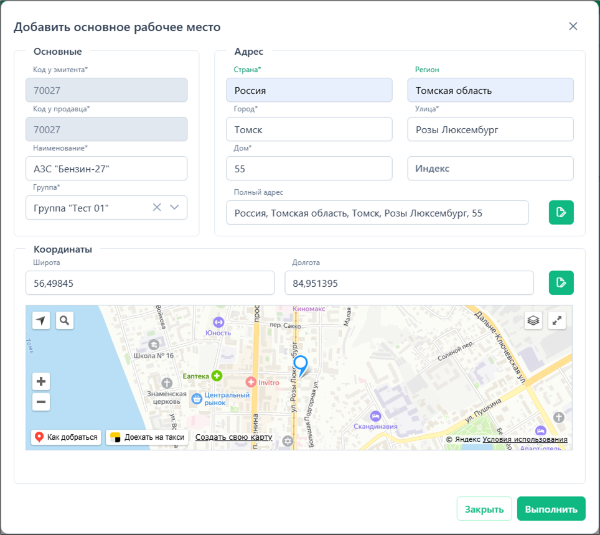600x535 pixels.
Task: Click green button next to full address
Action: (561, 212)
